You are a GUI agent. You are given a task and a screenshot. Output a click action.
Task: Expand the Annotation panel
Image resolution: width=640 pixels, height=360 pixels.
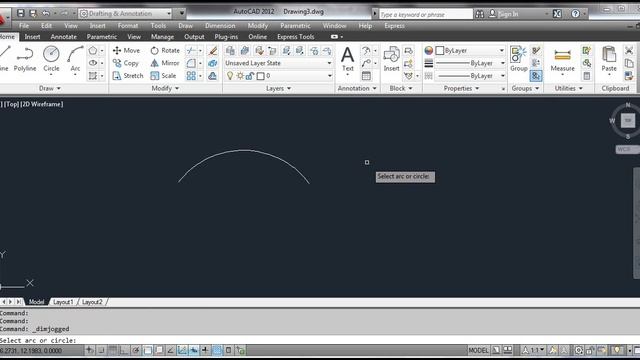[x=357, y=88]
